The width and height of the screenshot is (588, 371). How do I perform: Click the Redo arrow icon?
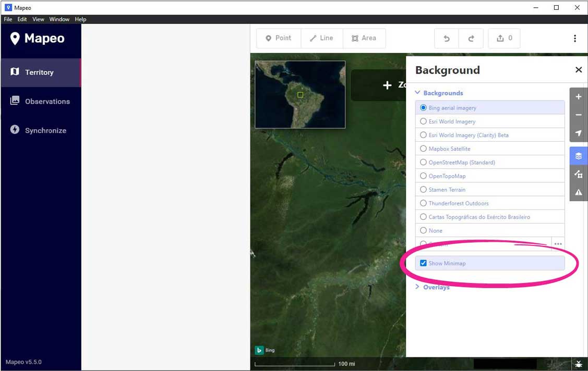[x=471, y=38]
